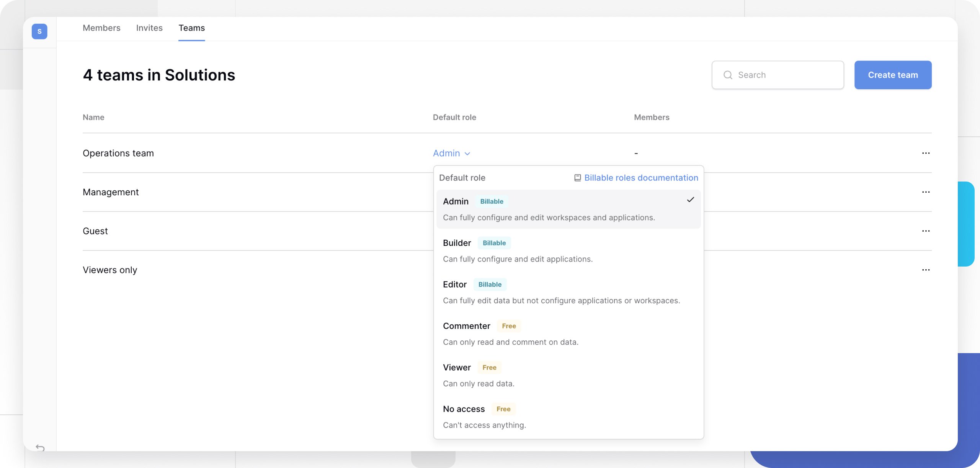Switch to the Teams tab
This screenshot has height=468, width=980.
point(191,28)
